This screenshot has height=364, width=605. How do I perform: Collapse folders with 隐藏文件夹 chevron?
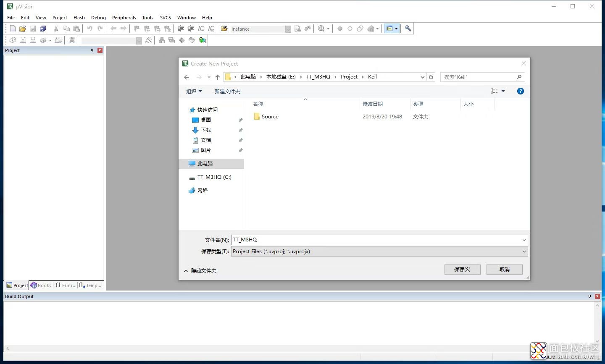[x=186, y=271]
